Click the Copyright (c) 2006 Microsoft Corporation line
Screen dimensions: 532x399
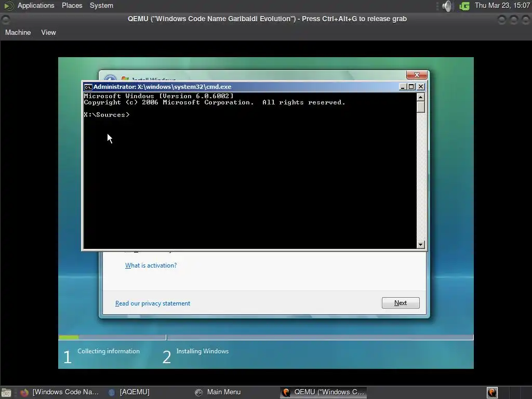tap(215, 102)
